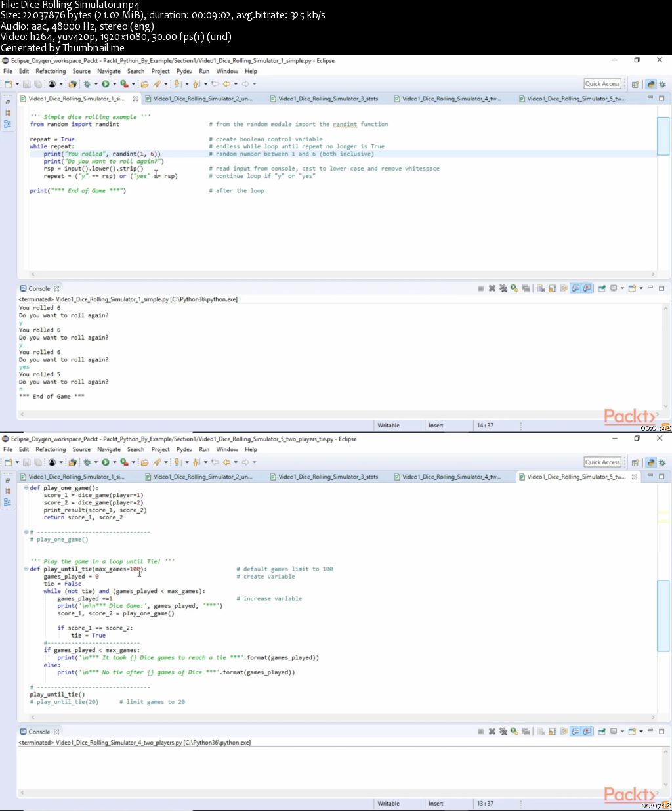Open the Refactoring menu in upper Eclipse window
The height and width of the screenshot is (811, 672).
tap(51, 71)
